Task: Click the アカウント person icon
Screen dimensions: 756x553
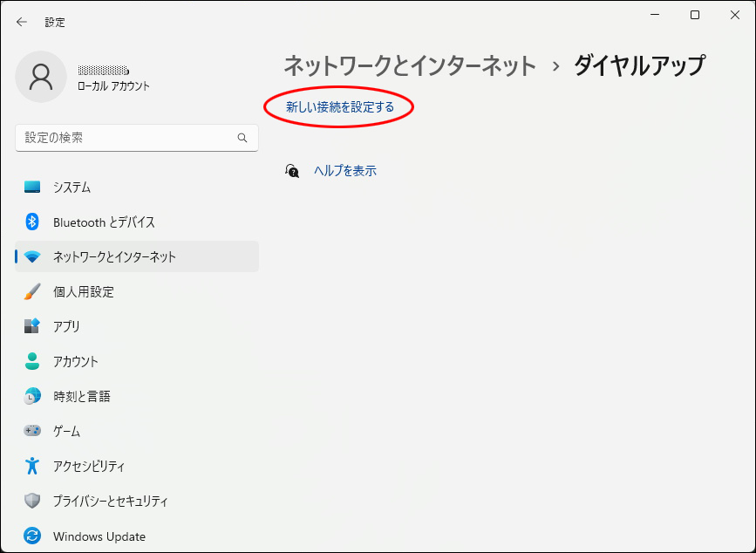Action: coord(32,361)
